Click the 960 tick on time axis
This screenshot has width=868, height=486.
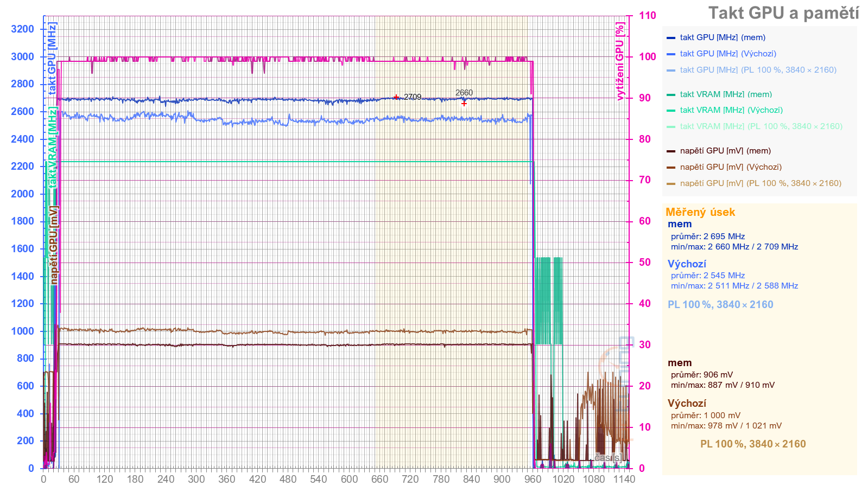(533, 479)
